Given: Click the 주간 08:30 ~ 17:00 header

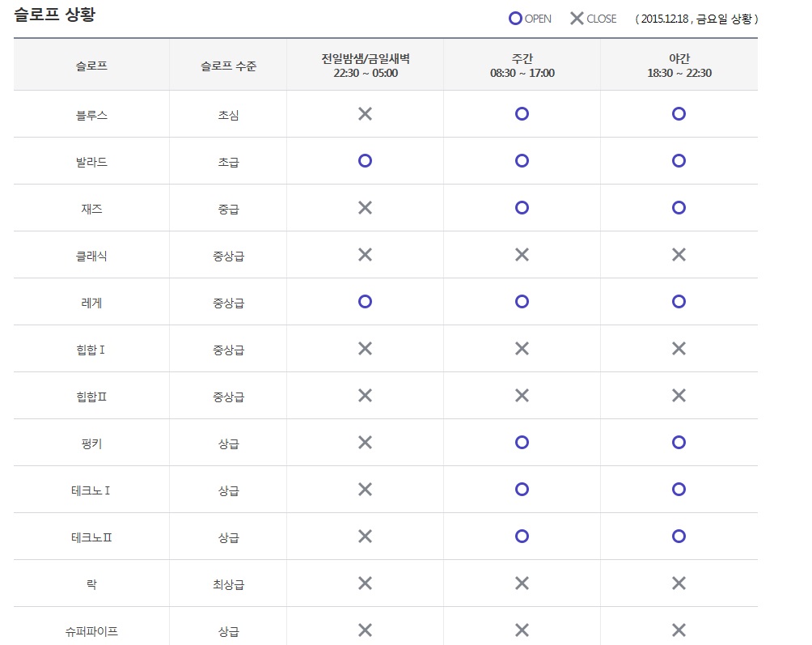Looking at the screenshot, I should point(522,66).
